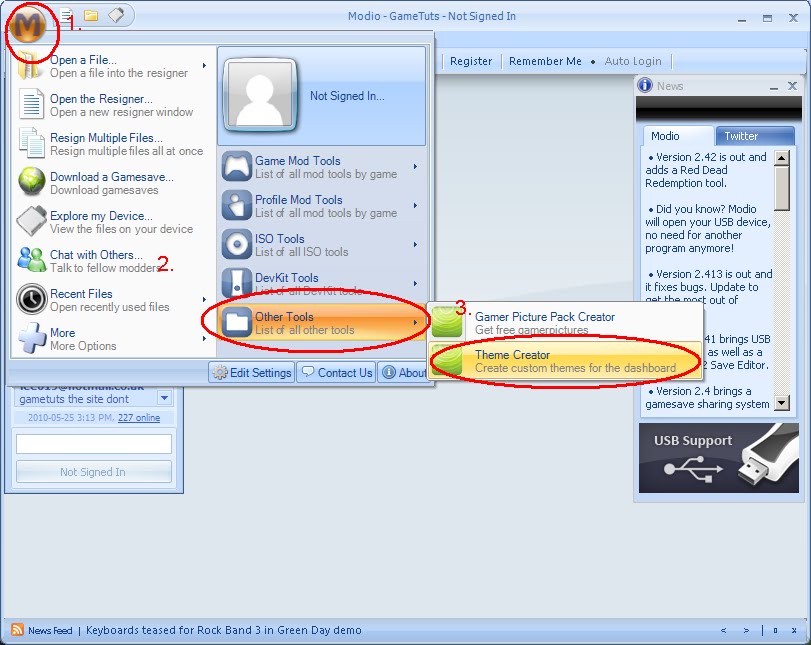
Task: Open Edit Settings
Action: (x=252, y=372)
